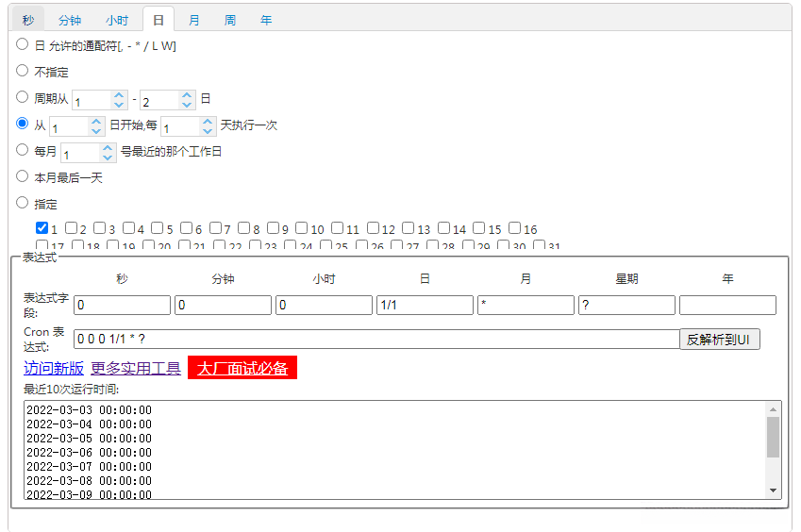Select the 从...日开始 radio option
The height and width of the screenshot is (532, 801).
click(22, 123)
